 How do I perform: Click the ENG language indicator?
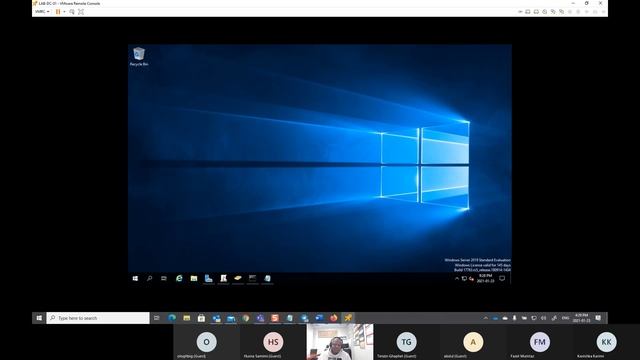(x=565, y=318)
